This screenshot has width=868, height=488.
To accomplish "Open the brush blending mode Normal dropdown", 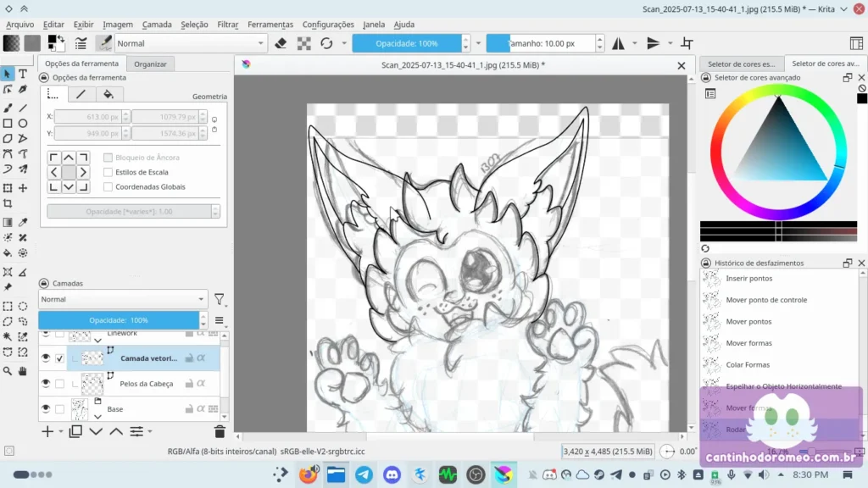I will (x=191, y=43).
